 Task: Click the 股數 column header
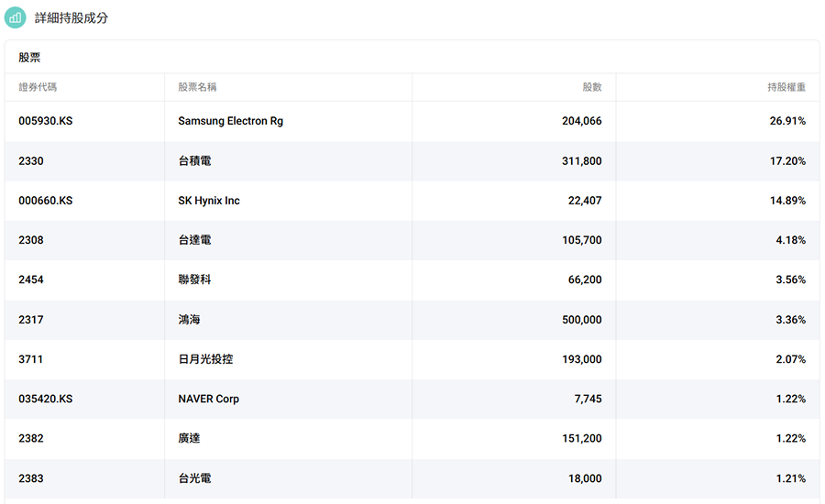click(592, 87)
